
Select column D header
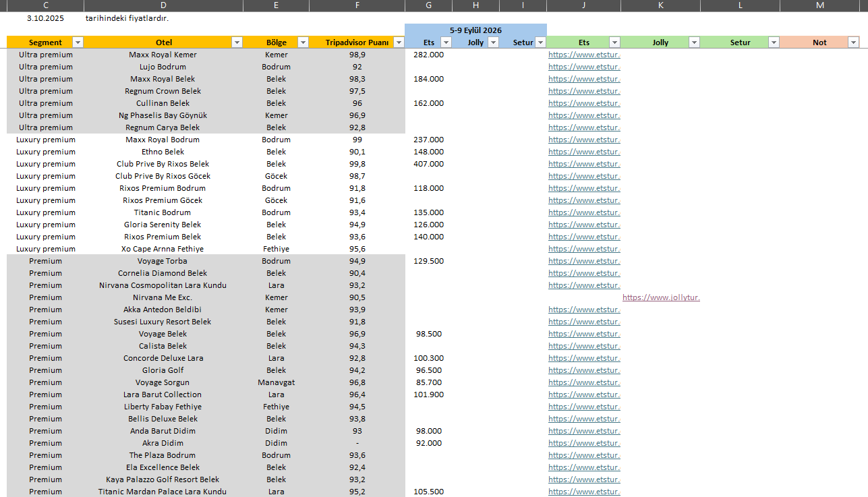[x=163, y=5]
